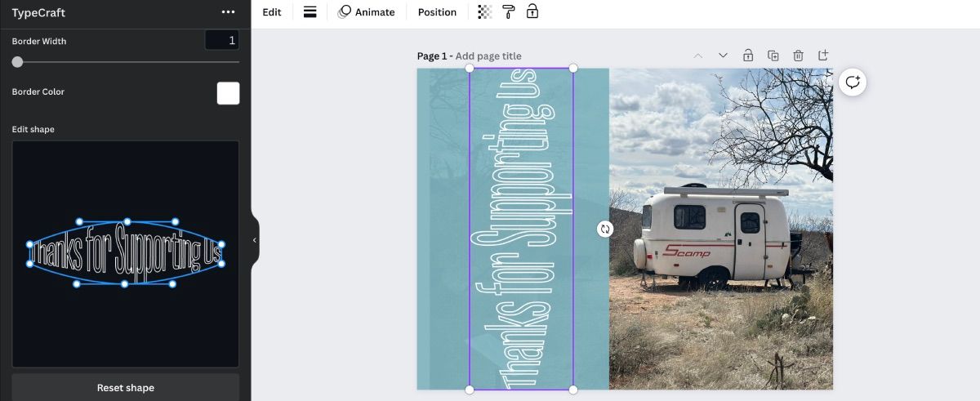Move page up with the chevron

point(697,56)
